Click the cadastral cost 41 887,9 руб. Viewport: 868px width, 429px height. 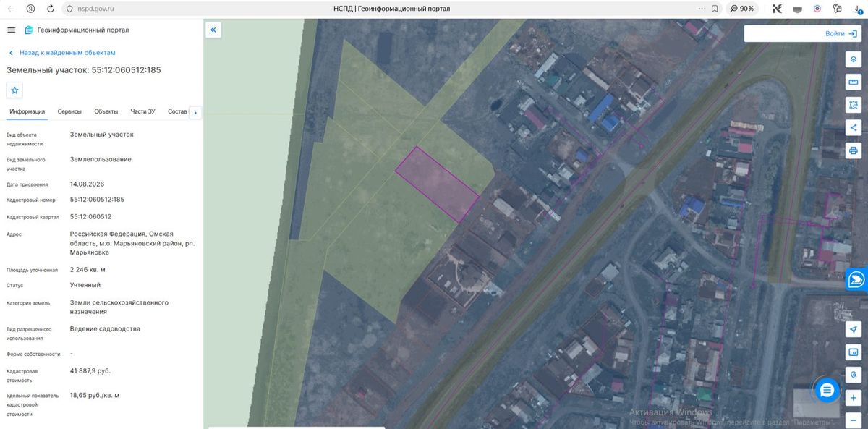90,370
